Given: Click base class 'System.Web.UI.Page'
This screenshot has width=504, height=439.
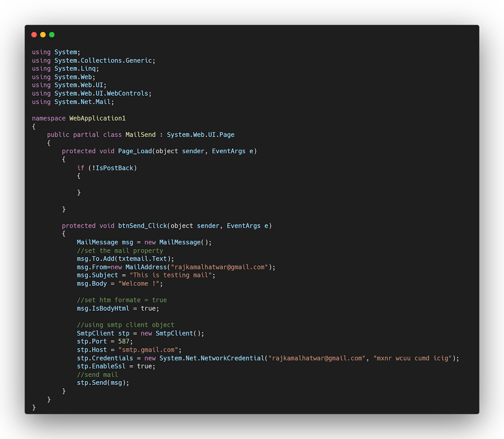Looking at the screenshot, I should pyautogui.click(x=201, y=135).
